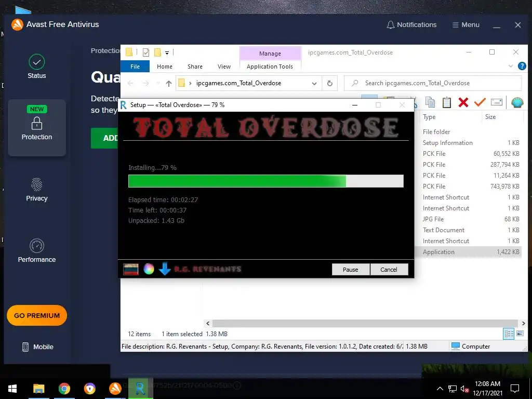Open the Application Tools tab
This screenshot has height=399, width=532.
[x=270, y=66]
